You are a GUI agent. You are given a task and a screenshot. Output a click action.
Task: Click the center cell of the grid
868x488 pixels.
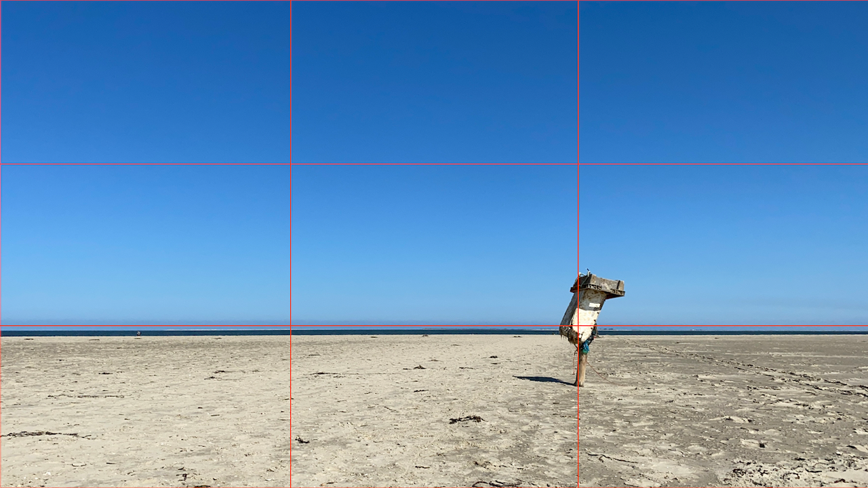click(434, 245)
